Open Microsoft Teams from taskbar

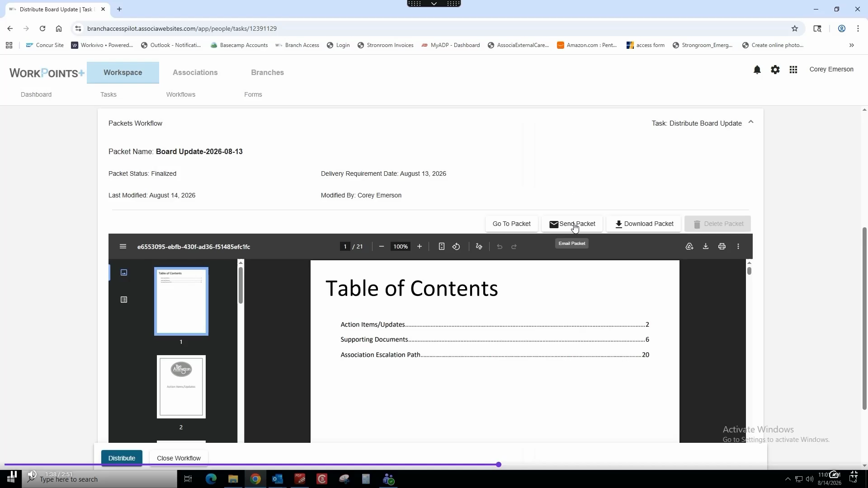[x=389, y=479]
